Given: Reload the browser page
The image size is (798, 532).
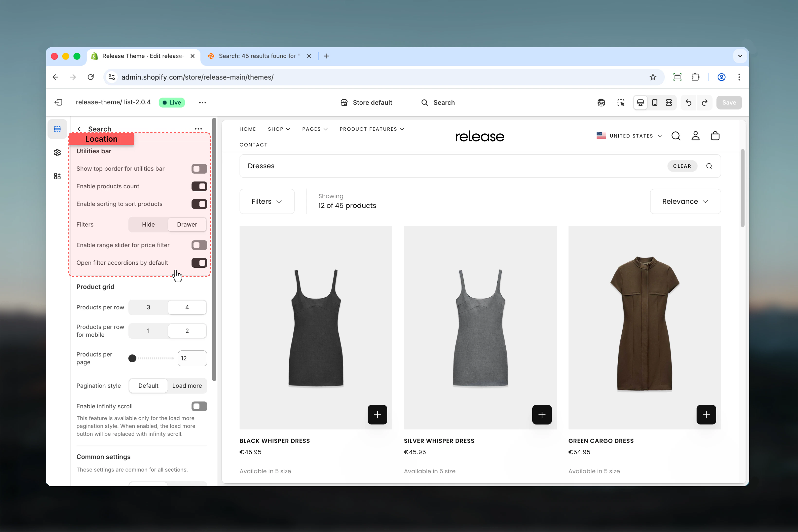Looking at the screenshot, I should (91, 77).
